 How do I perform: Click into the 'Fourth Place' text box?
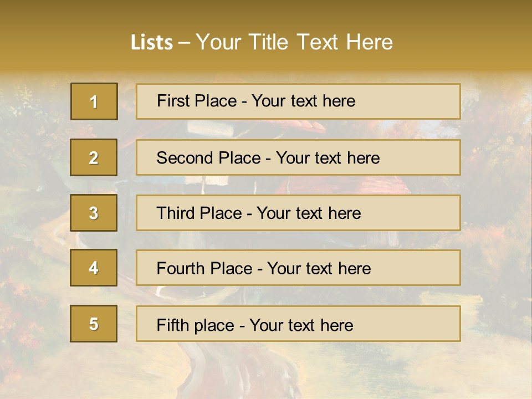(x=298, y=268)
